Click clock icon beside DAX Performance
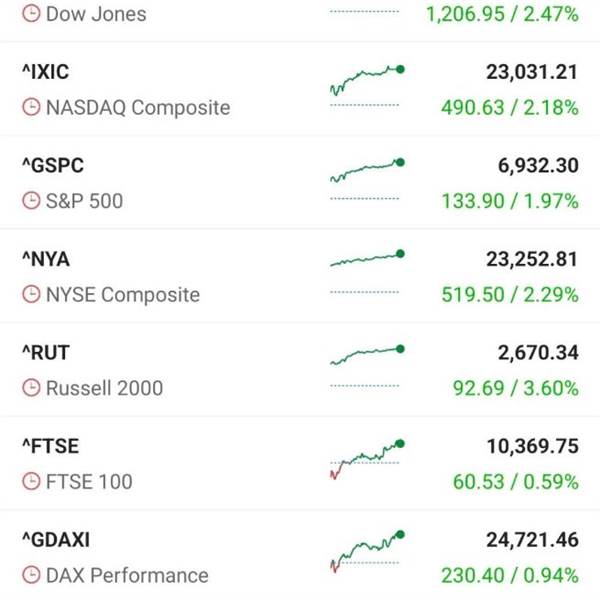This screenshot has height=600, width=600. click(32, 576)
